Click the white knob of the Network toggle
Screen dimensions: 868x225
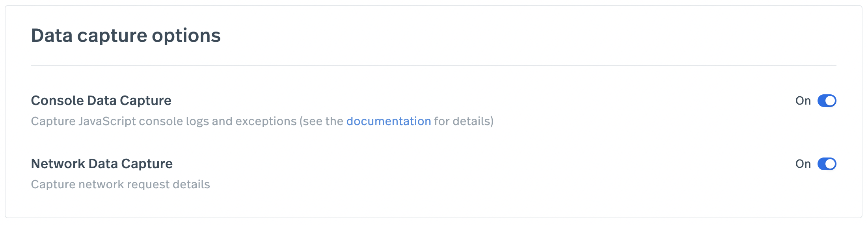(830, 164)
